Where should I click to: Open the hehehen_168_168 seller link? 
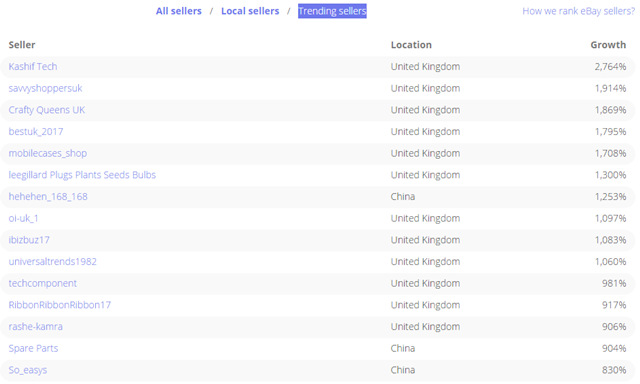pos(48,196)
